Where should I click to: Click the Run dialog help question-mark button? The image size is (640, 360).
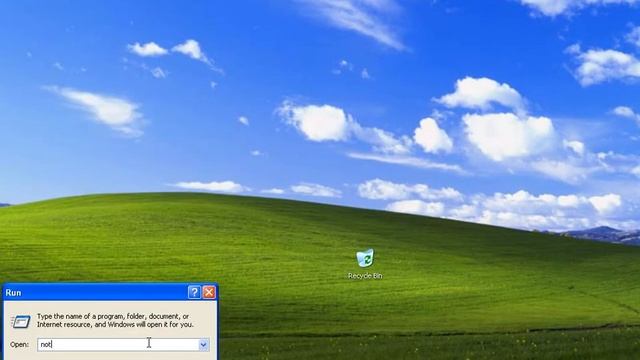[194, 292]
